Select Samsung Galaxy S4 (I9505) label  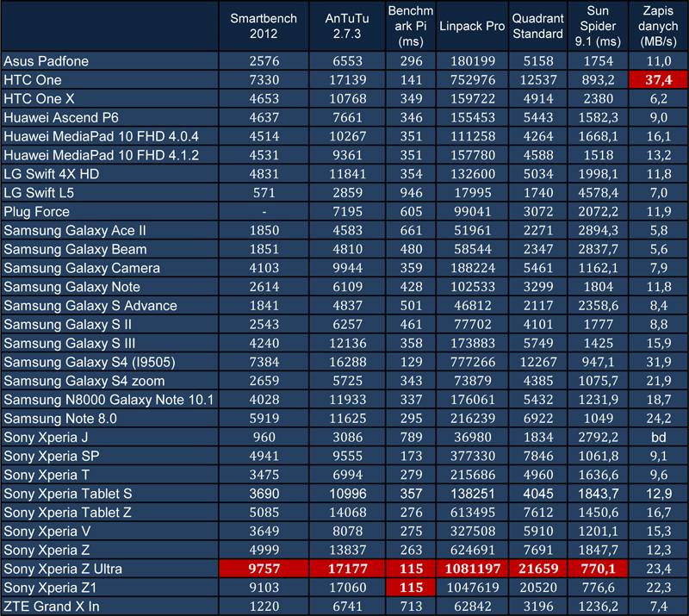pyautogui.click(x=90, y=362)
